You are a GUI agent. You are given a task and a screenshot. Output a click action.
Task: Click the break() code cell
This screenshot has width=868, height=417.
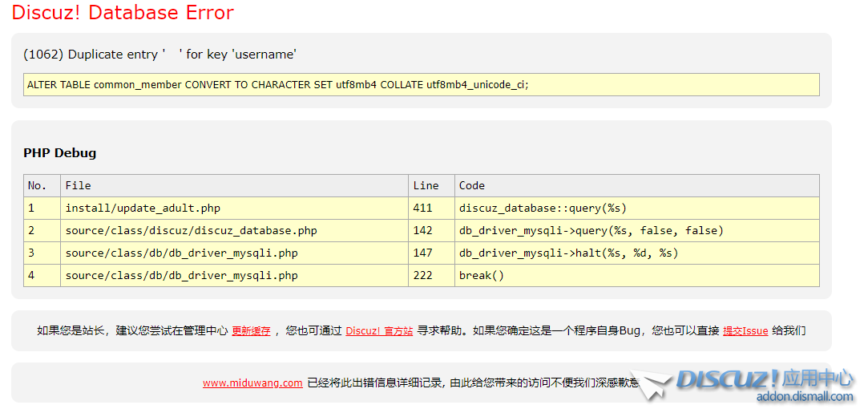pyautogui.click(x=637, y=275)
